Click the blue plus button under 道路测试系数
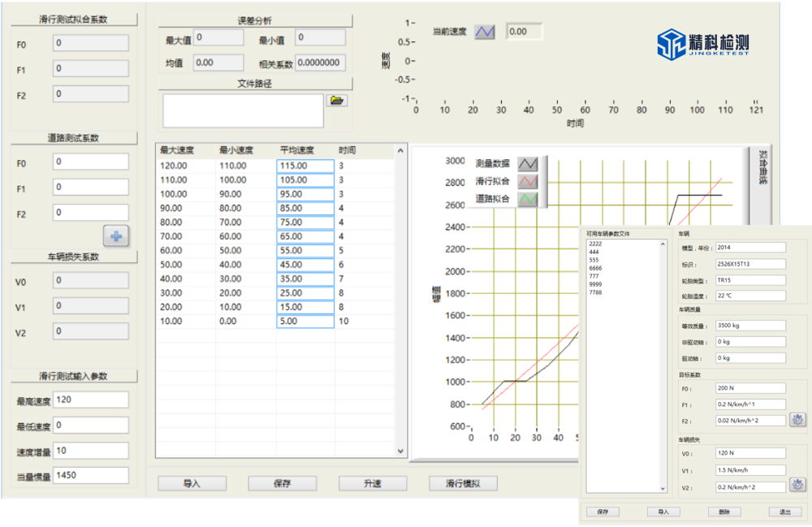This screenshot has height=527, width=812. pos(115,236)
